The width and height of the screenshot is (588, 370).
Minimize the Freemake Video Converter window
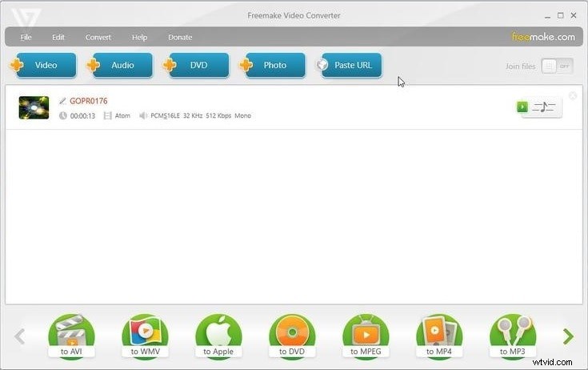point(547,16)
